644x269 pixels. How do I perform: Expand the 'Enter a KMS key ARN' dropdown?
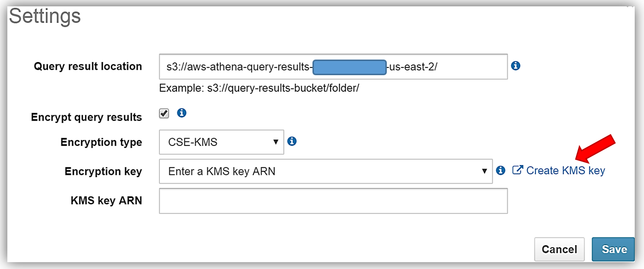[326, 171]
